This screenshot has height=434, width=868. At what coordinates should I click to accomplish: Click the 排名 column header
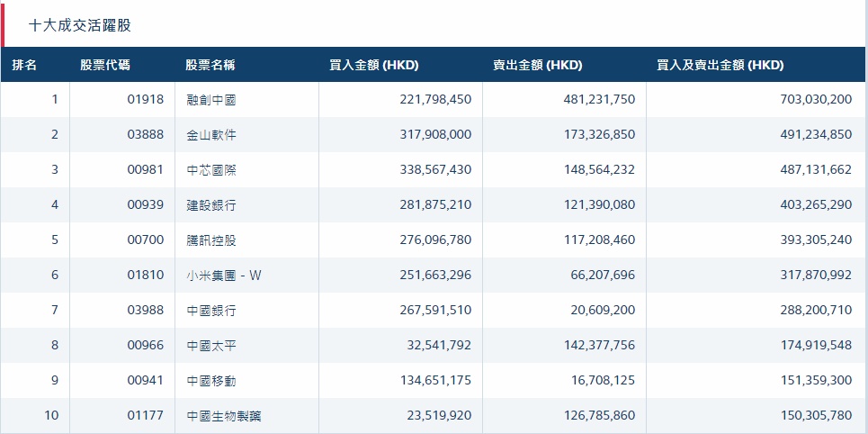pos(24,66)
